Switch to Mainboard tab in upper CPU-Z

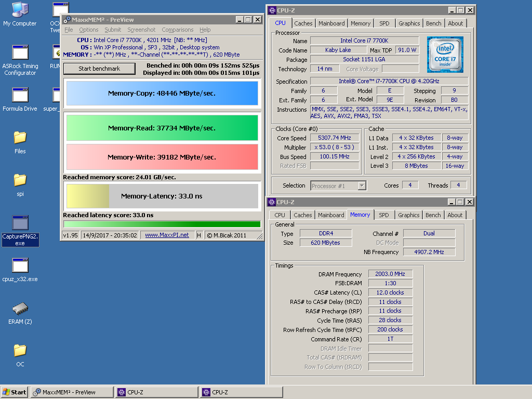[x=331, y=23]
